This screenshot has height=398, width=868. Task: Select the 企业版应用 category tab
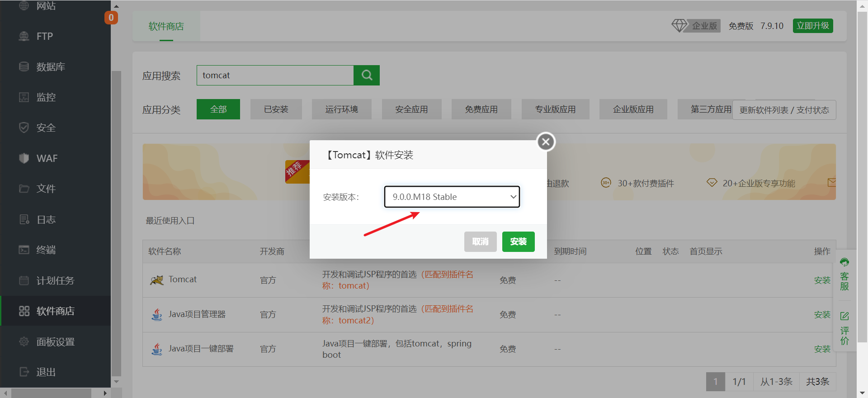pyautogui.click(x=633, y=109)
